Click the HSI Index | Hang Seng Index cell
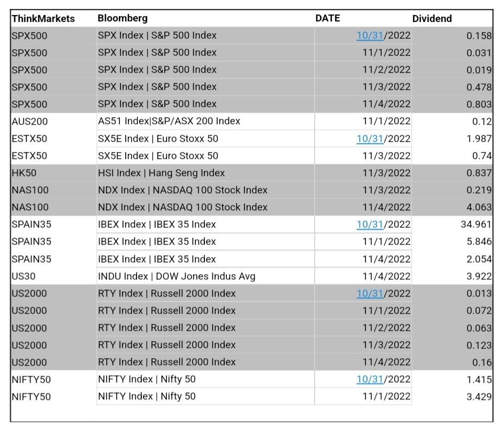This screenshot has height=440, width=504. tap(161, 173)
